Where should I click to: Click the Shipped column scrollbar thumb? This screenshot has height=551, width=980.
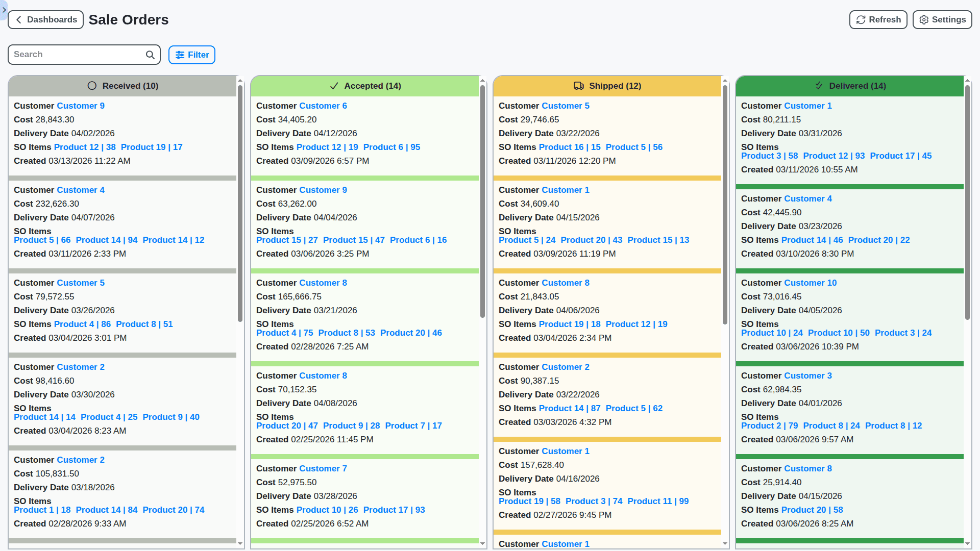click(x=725, y=204)
